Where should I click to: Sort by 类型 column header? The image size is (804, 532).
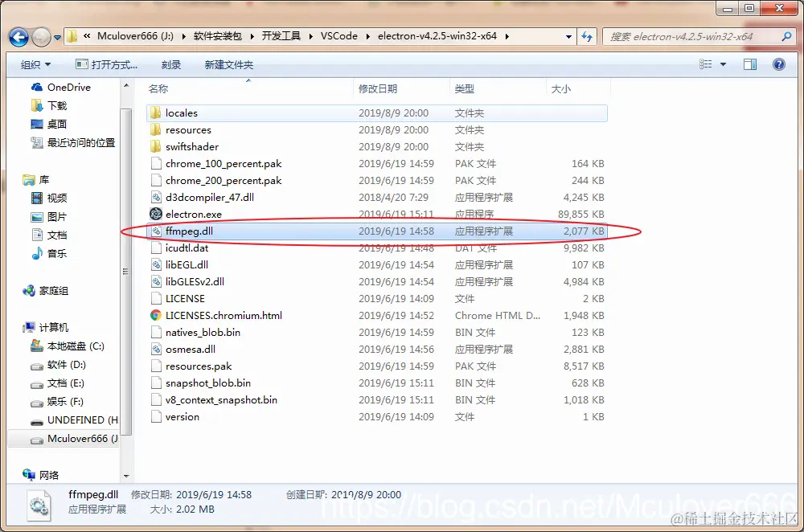pyautogui.click(x=465, y=88)
